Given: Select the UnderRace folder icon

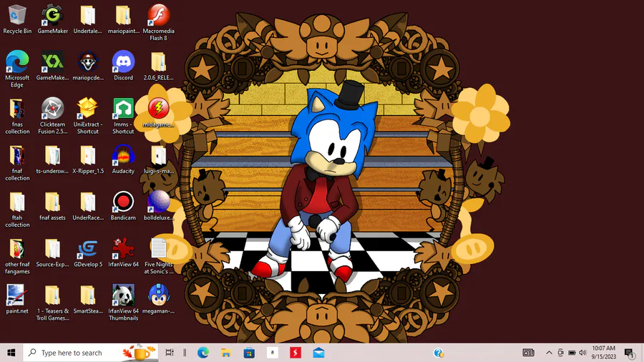Looking at the screenshot, I should 88,206.
